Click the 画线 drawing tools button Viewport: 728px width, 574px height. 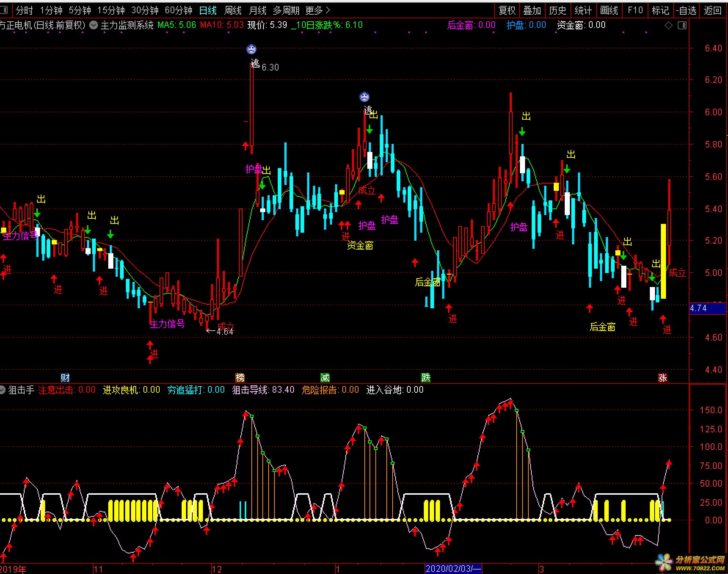click(x=609, y=10)
